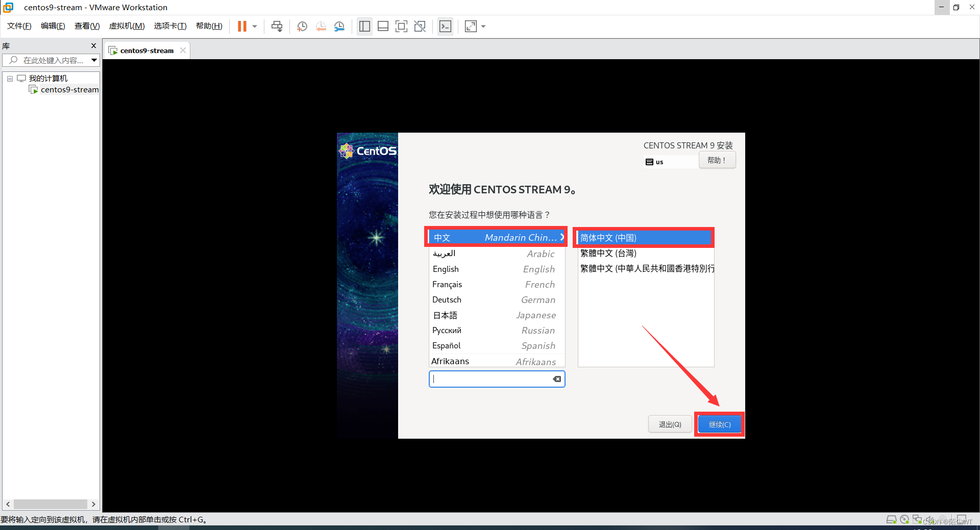The width and height of the screenshot is (980, 530).
Task: Choose 繁體中文 Hong Kong locale
Action: tap(645, 268)
